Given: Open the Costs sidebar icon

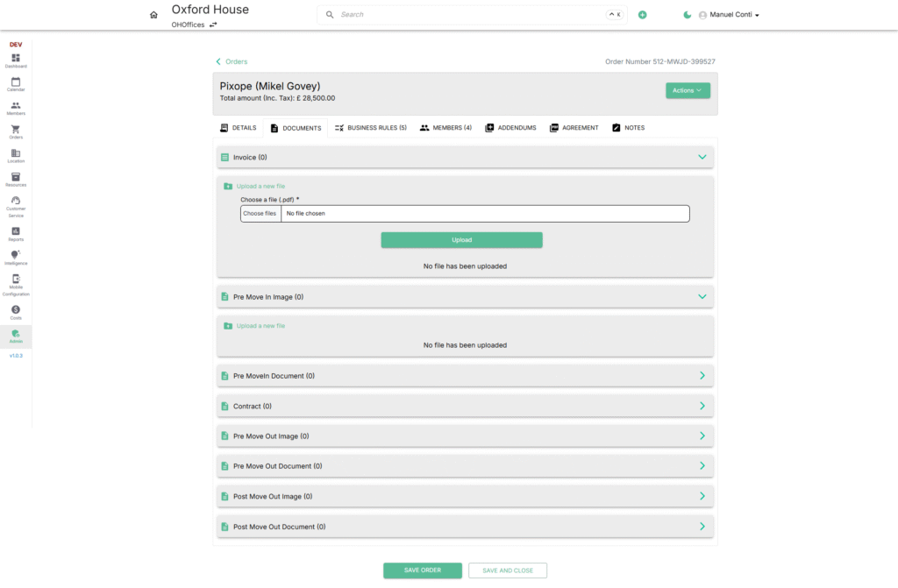Looking at the screenshot, I should tap(16, 311).
